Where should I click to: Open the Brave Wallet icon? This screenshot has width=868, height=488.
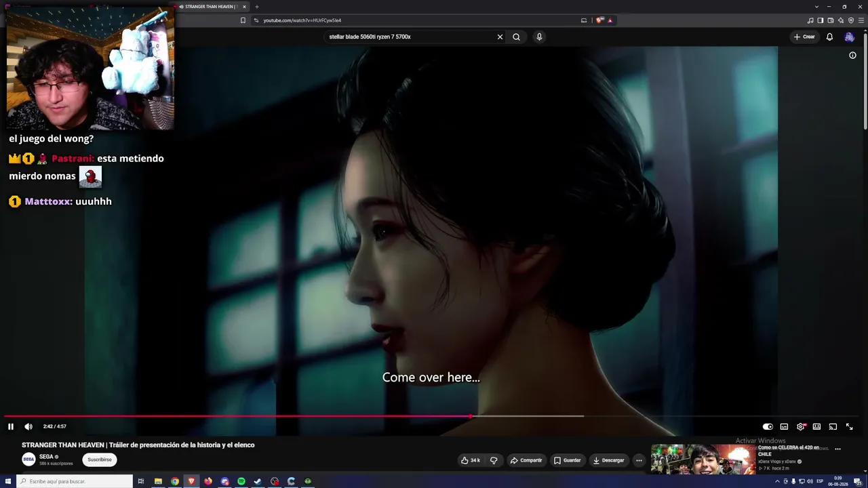pyautogui.click(x=831, y=20)
